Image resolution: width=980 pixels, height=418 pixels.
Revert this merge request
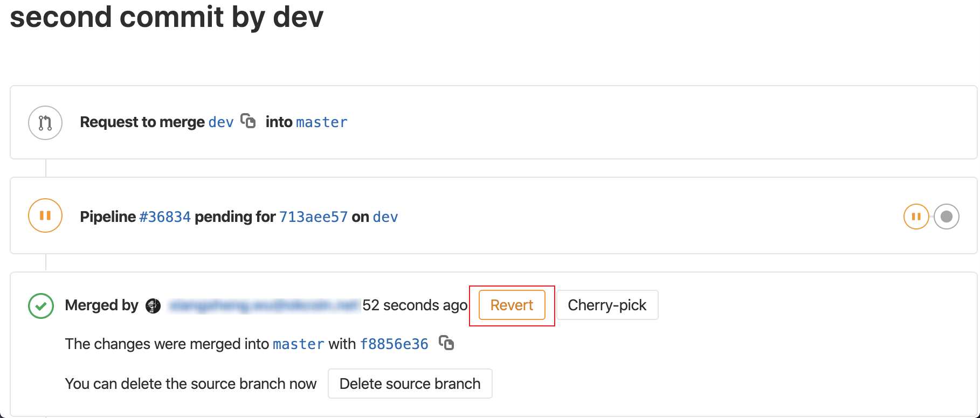point(512,305)
